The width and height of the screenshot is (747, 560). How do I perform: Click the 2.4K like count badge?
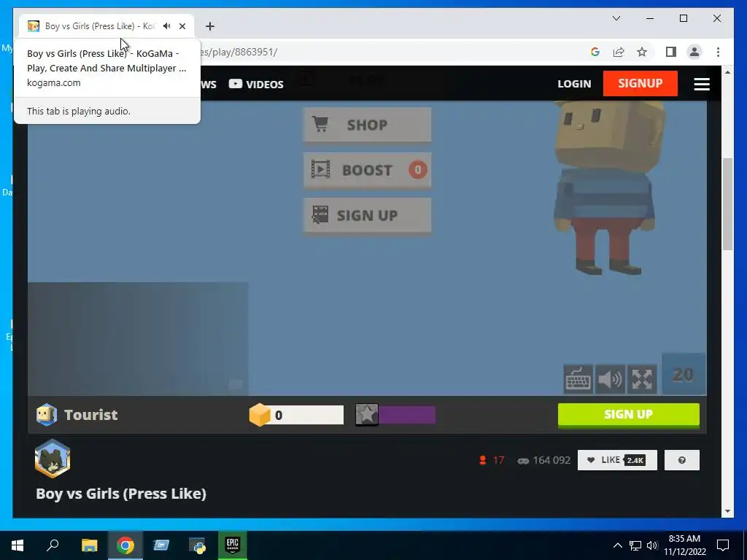(x=635, y=460)
